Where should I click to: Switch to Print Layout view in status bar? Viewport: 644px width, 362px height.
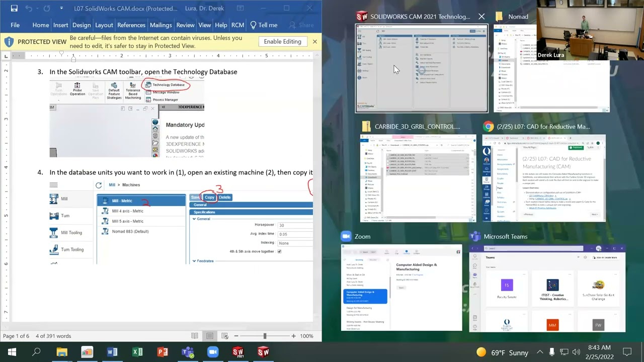click(x=210, y=336)
